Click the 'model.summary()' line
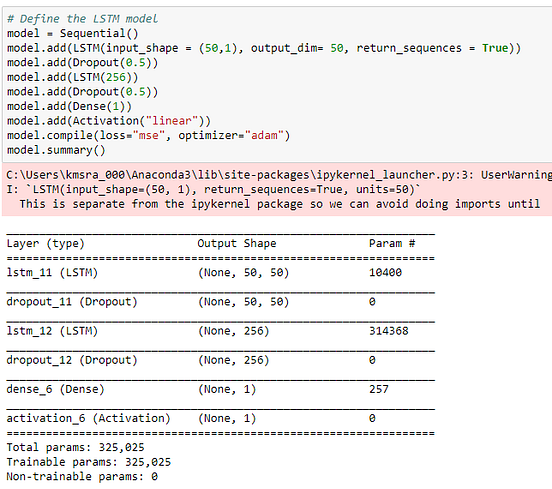This screenshot has width=552, height=489. tap(56, 150)
